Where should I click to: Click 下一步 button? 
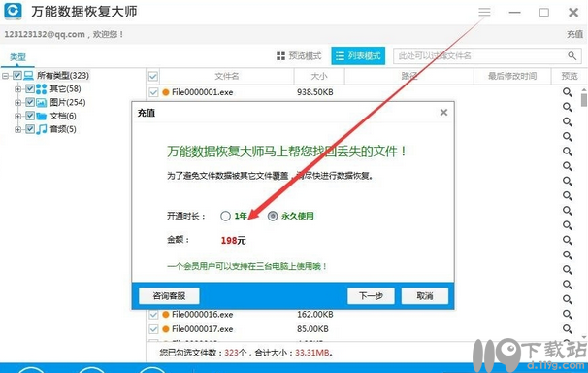(371, 296)
